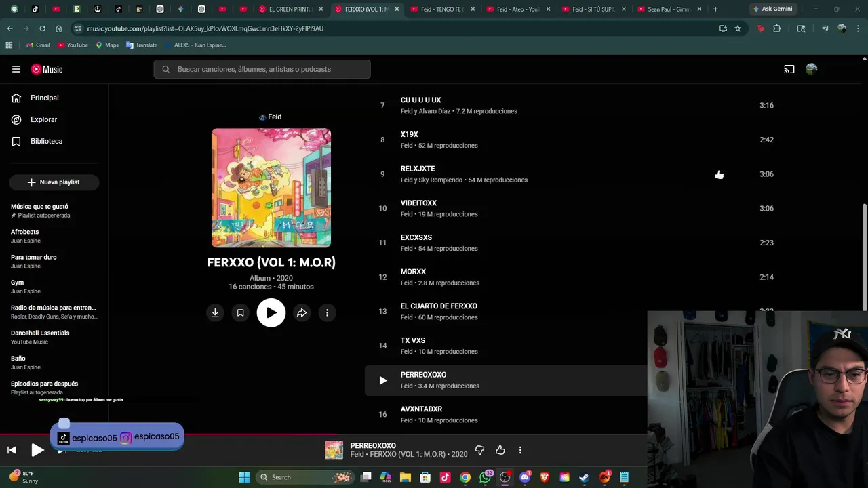
Task: Select the track TX VXS
Action: click(x=413, y=340)
